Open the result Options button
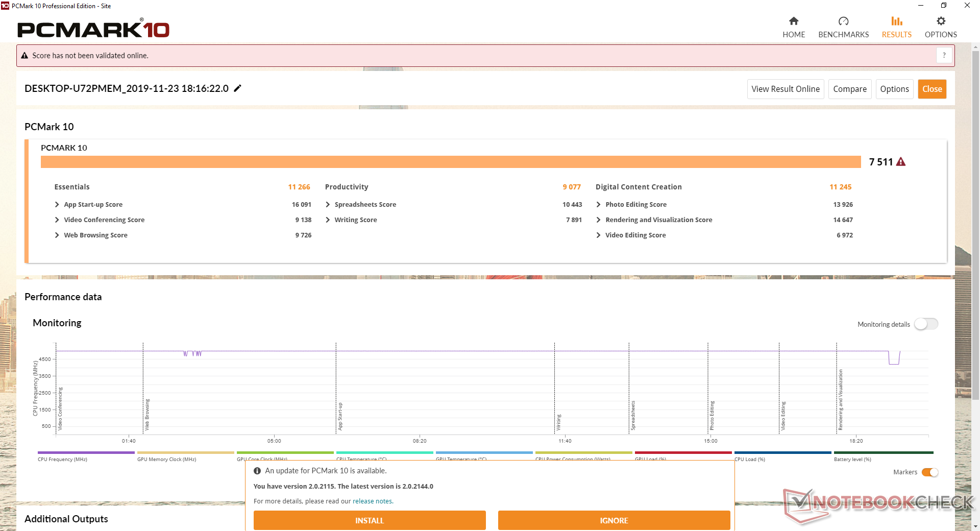 [x=894, y=89]
